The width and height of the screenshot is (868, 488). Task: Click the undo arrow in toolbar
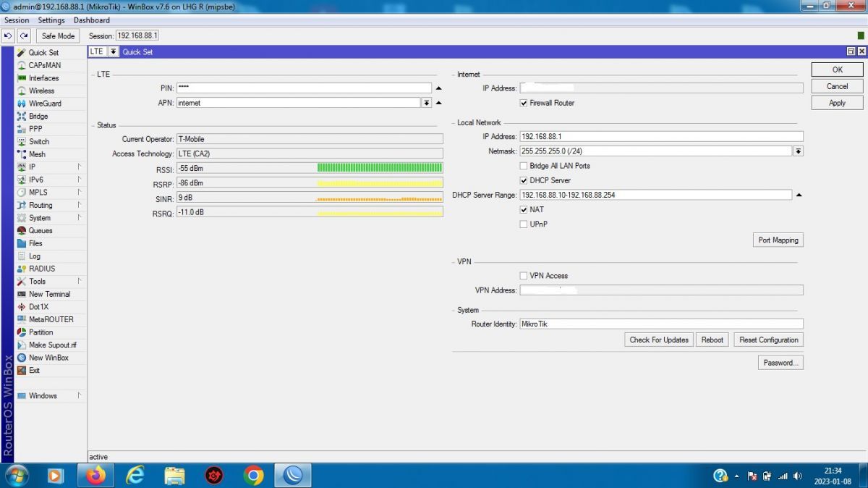coord(9,35)
